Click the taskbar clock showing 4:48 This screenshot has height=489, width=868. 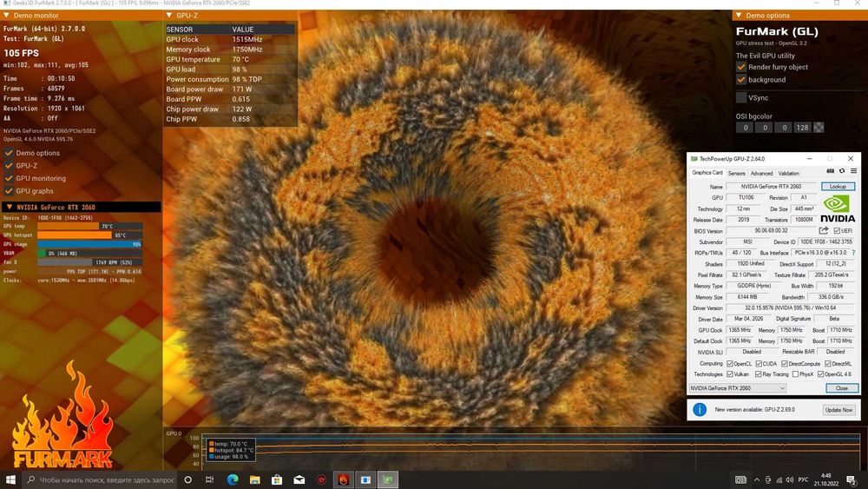click(x=826, y=479)
